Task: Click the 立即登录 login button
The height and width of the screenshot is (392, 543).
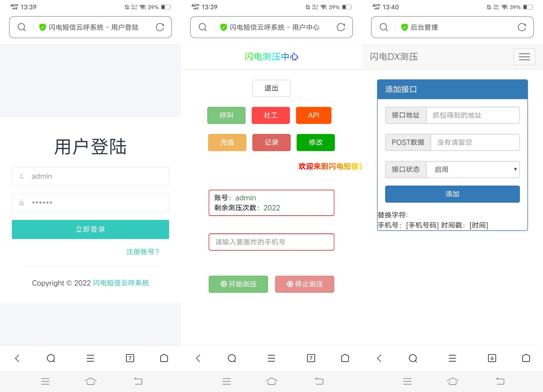Action: click(90, 229)
